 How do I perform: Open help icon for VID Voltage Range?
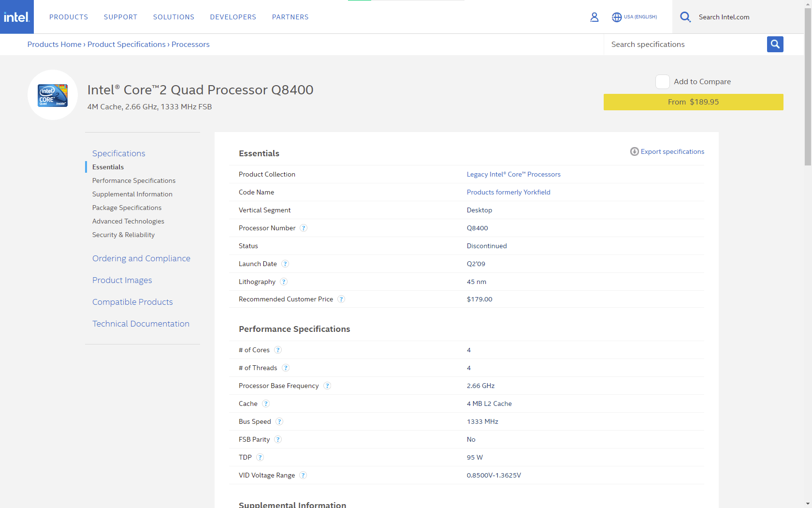pos(303,475)
